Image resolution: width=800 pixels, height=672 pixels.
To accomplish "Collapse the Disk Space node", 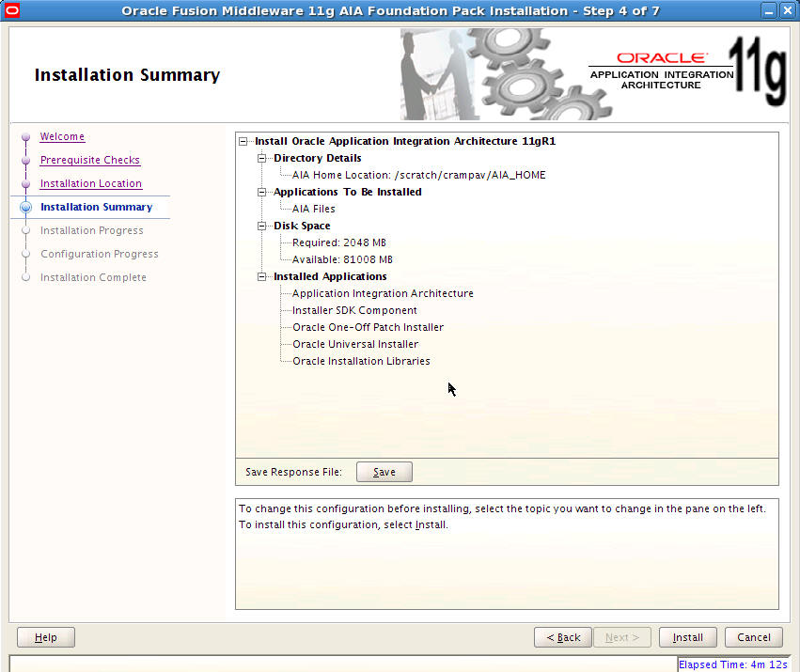I will (x=261, y=226).
